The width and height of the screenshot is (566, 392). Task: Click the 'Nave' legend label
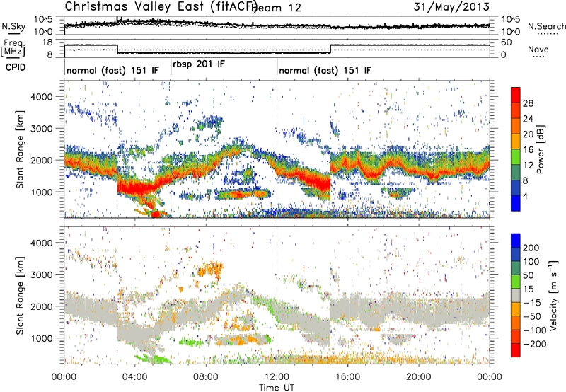(x=538, y=49)
